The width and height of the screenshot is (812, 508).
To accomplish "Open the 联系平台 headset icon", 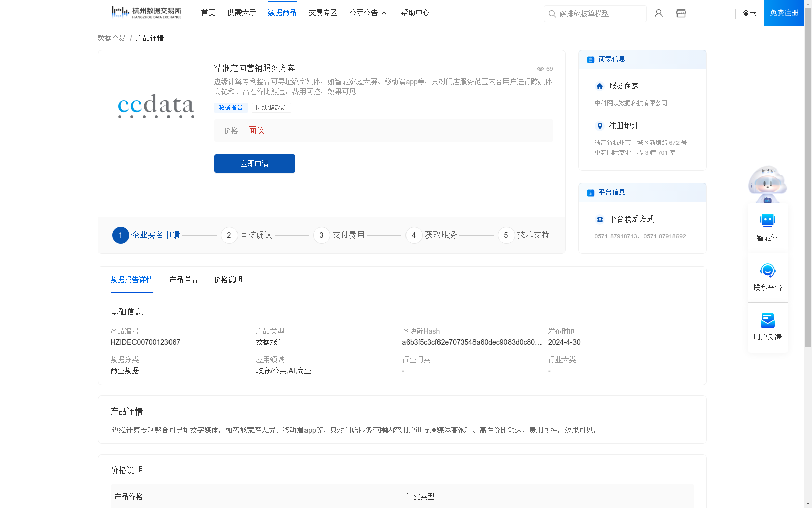I will click(x=767, y=270).
